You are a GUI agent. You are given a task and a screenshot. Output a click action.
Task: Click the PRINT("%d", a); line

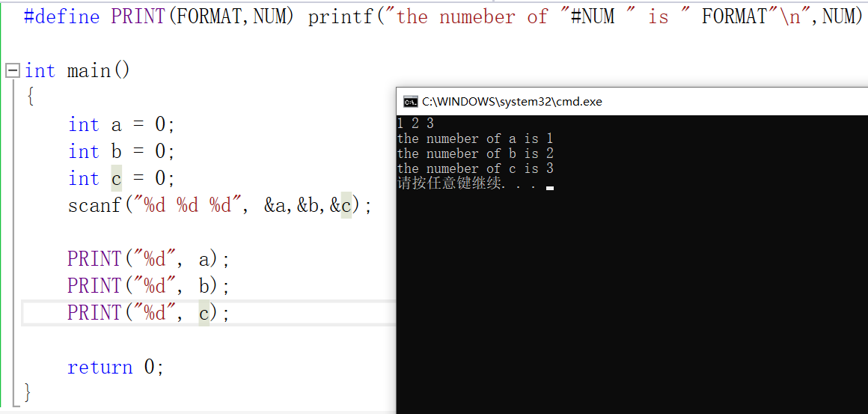click(148, 259)
